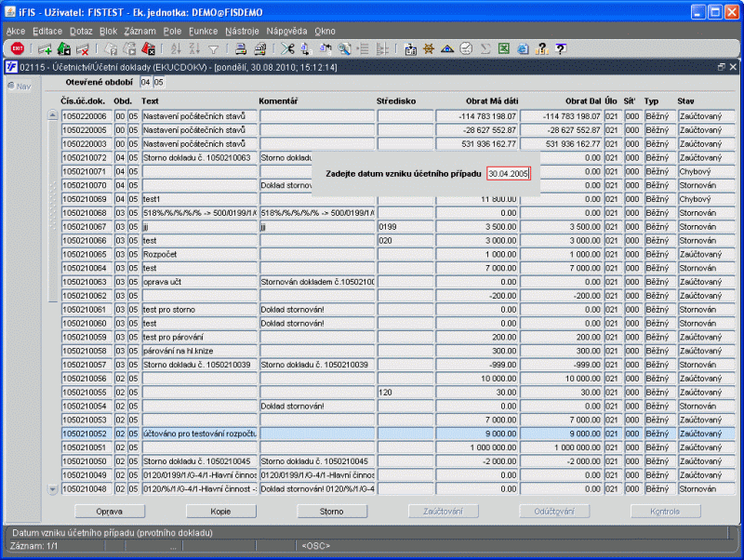Open the Nápověda menu
Viewport: 744px width, 560px height.
(x=286, y=31)
